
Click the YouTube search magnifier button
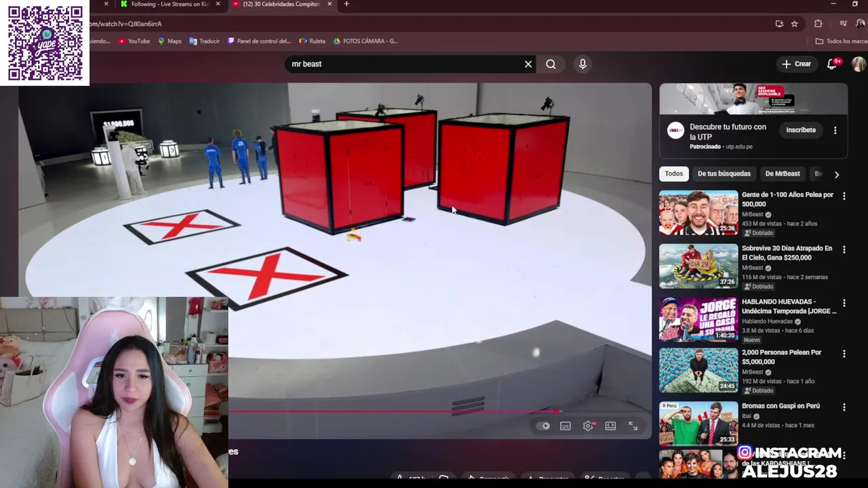(x=551, y=64)
